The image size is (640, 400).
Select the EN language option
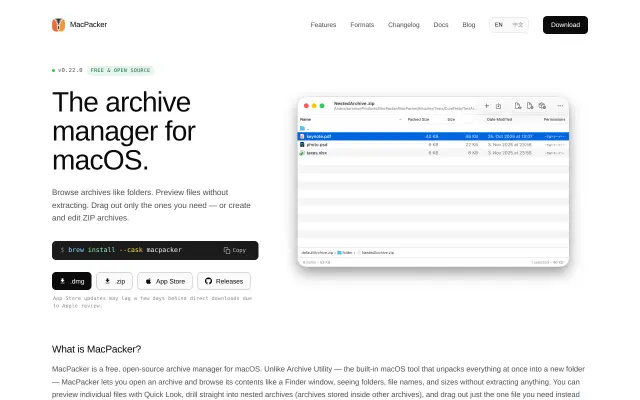[499, 25]
